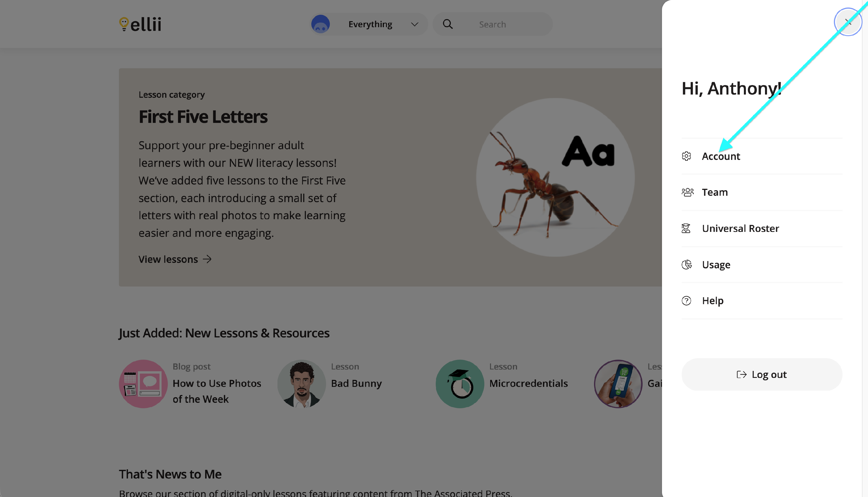
Task: Open the Team menu item
Action: (x=715, y=193)
